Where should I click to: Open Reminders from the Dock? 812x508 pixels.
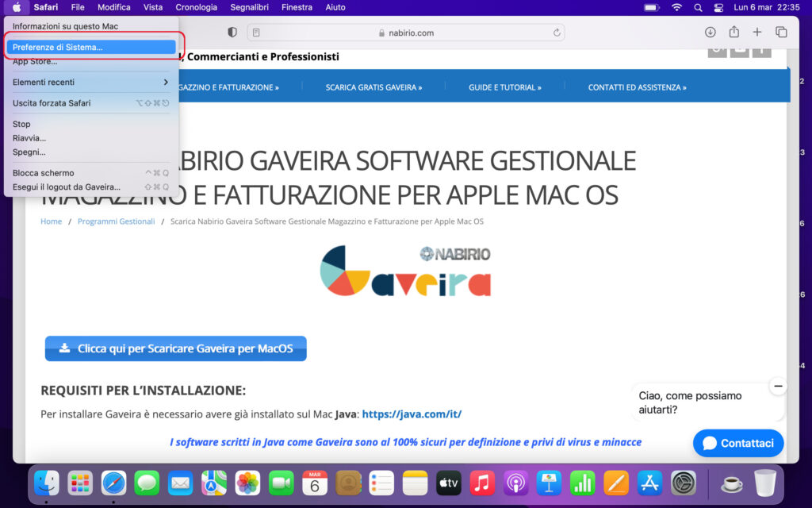point(381,483)
